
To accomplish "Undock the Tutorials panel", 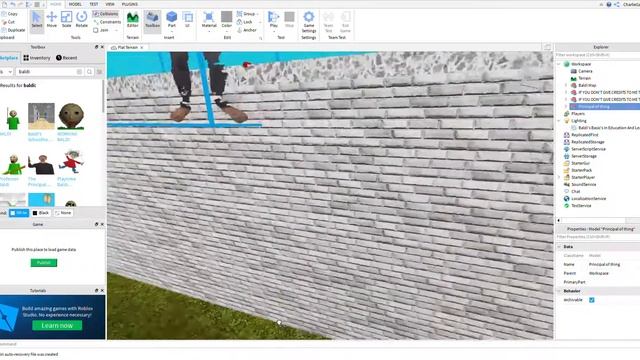I will [96, 291].
